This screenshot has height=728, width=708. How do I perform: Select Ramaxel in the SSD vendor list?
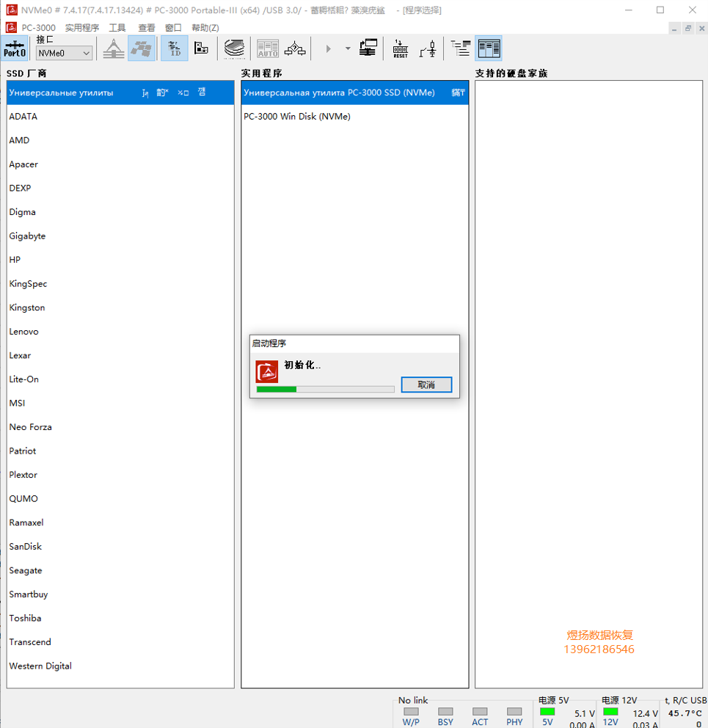pyautogui.click(x=121, y=523)
